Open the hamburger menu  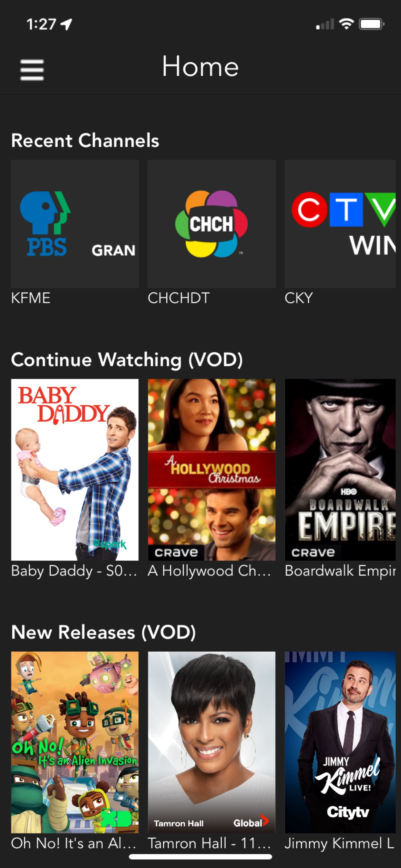coord(32,70)
